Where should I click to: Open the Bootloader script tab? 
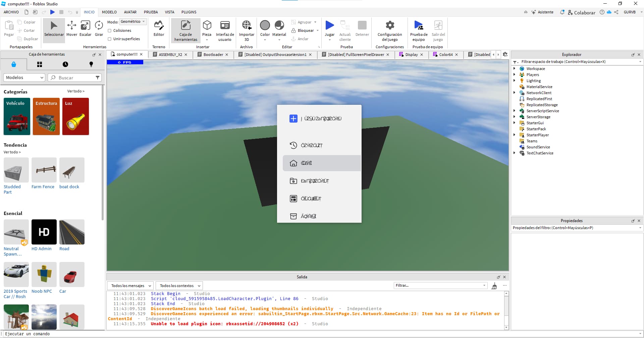click(x=212, y=54)
